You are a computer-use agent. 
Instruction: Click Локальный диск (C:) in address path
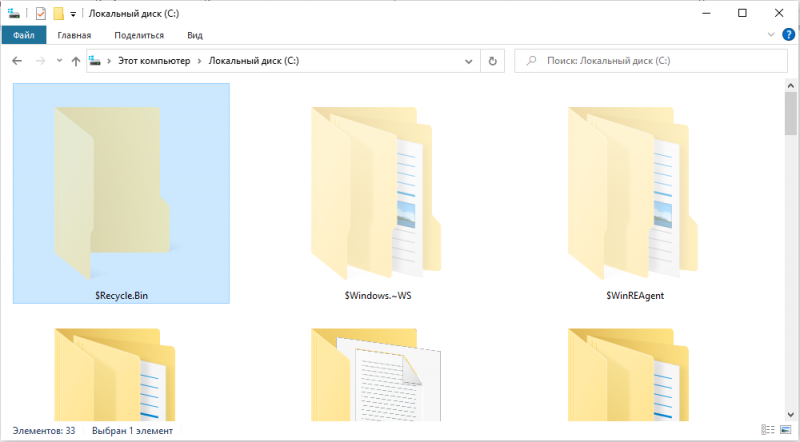254,61
